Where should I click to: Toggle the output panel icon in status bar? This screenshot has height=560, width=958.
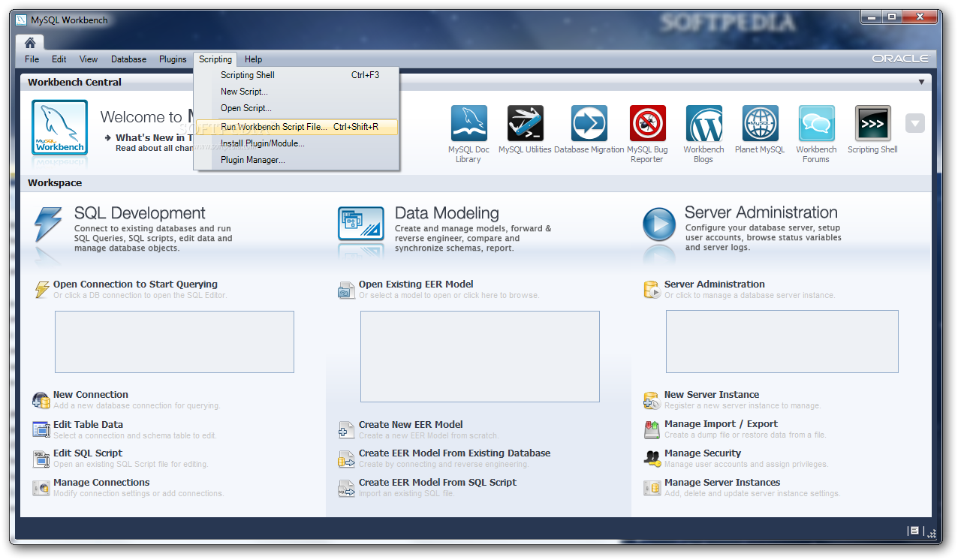914,531
